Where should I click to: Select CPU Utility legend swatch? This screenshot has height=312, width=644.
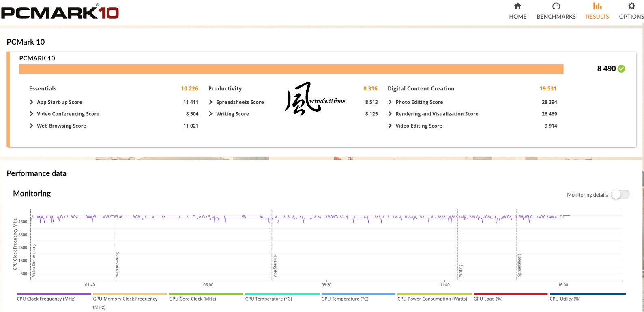(x=588, y=294)
